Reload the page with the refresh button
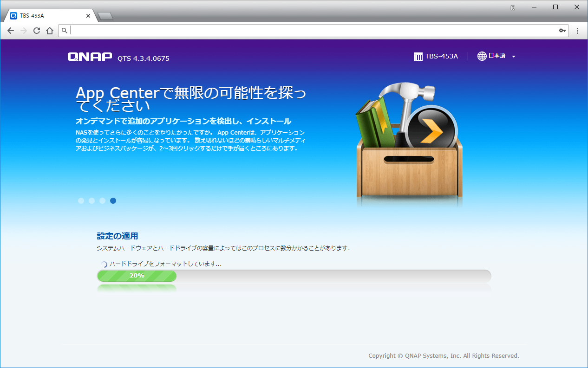This screenshot has height=368, width=588. tap(37, 31)
